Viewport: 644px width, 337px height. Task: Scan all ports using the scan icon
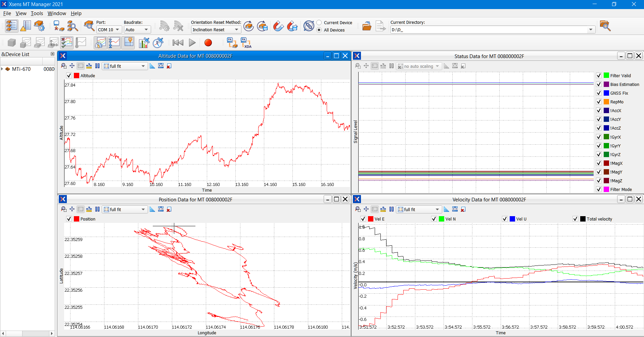(x=73, y=26)
